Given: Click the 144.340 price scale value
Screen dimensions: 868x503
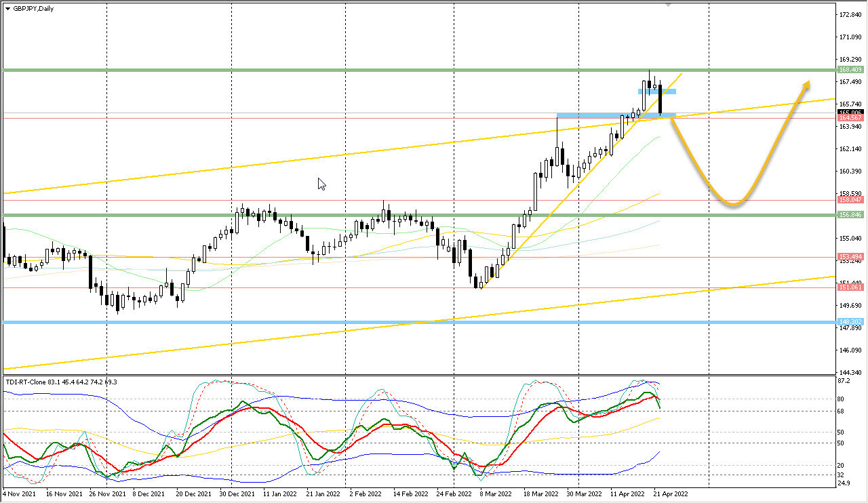Looking at the screenshot, I should [x=850, y=373].
